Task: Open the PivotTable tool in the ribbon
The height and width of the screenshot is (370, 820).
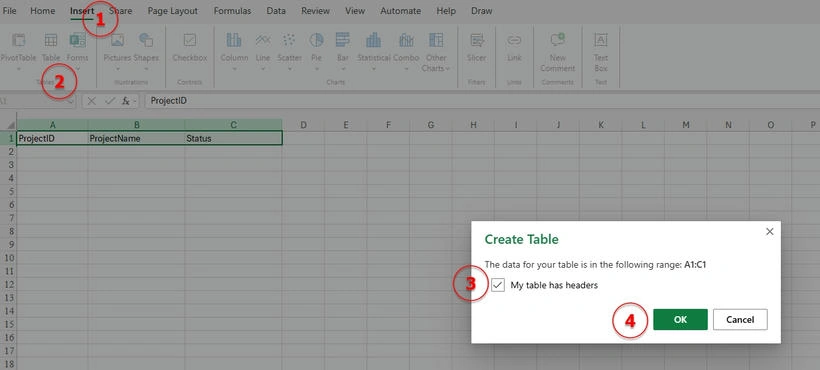Action: (x=18, y=48)
